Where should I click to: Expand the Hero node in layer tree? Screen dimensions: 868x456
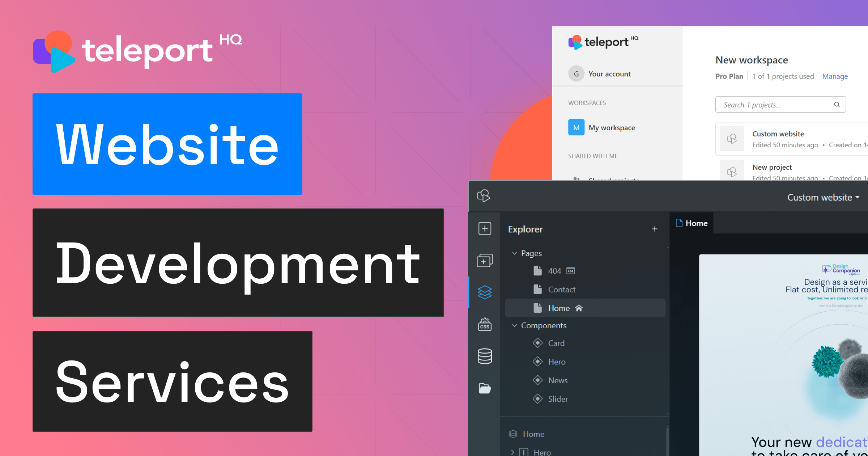(x=512, y=452)
